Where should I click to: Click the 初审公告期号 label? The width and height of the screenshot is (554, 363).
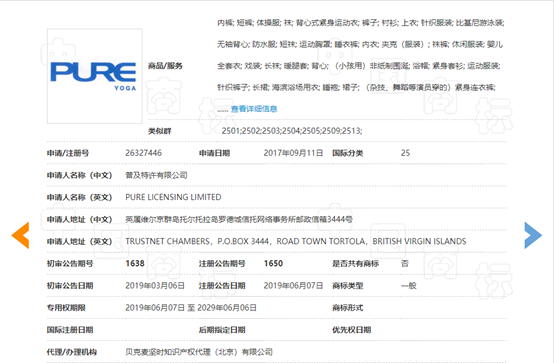pyautogui.click(x=70, y=263)
